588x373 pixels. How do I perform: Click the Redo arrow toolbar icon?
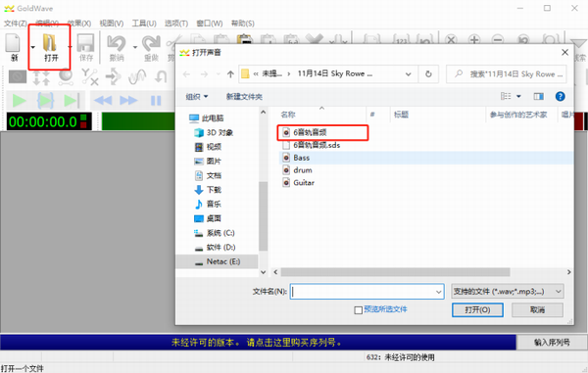point(152,43)
